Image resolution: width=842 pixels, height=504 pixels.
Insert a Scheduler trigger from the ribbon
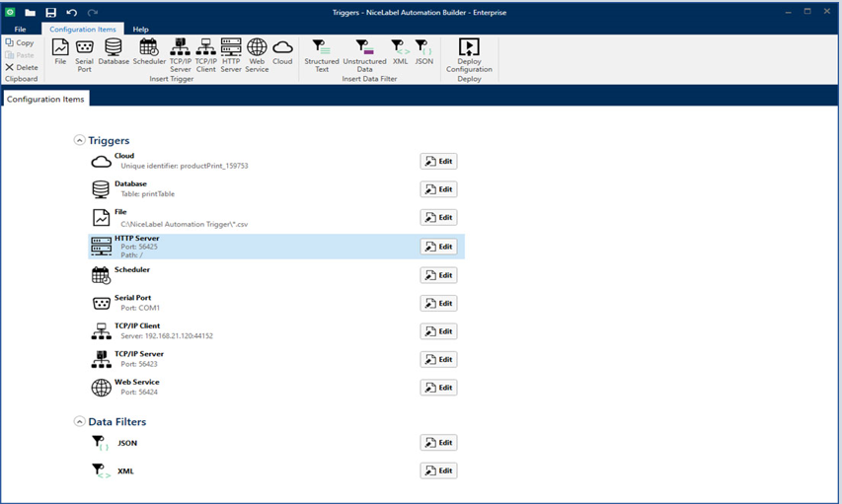tap(149, 51)
